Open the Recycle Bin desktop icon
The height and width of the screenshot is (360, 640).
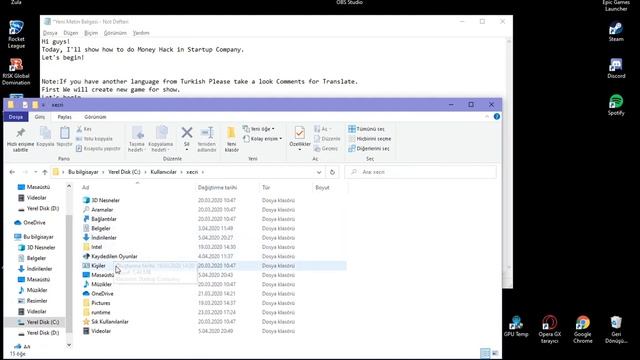click(x=616, y=329)
